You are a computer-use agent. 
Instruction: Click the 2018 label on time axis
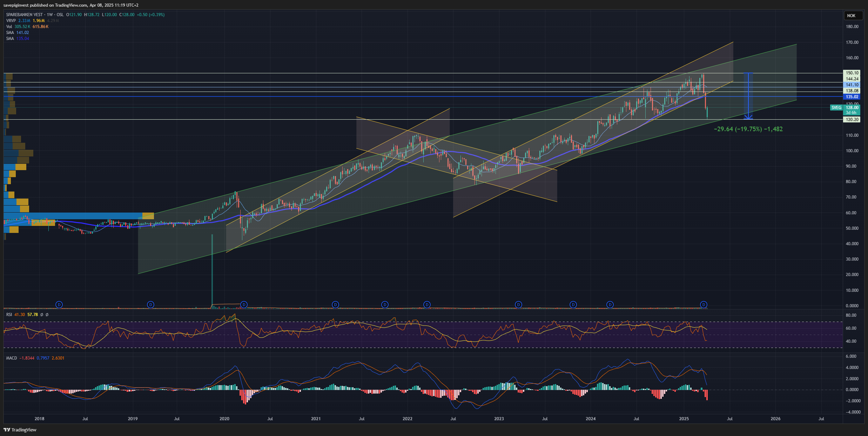(x=40, y=419)
